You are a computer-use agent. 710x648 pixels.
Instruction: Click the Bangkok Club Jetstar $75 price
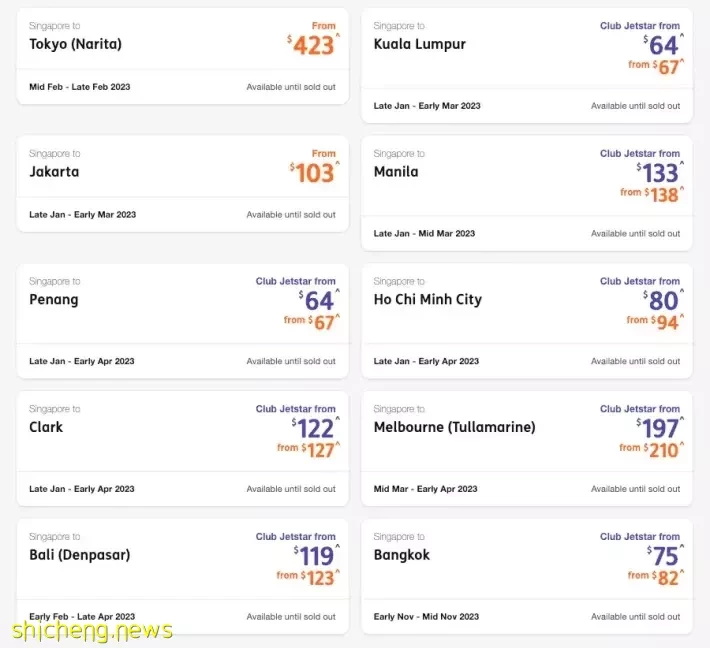pyautogui.click(x=665, y=556)
